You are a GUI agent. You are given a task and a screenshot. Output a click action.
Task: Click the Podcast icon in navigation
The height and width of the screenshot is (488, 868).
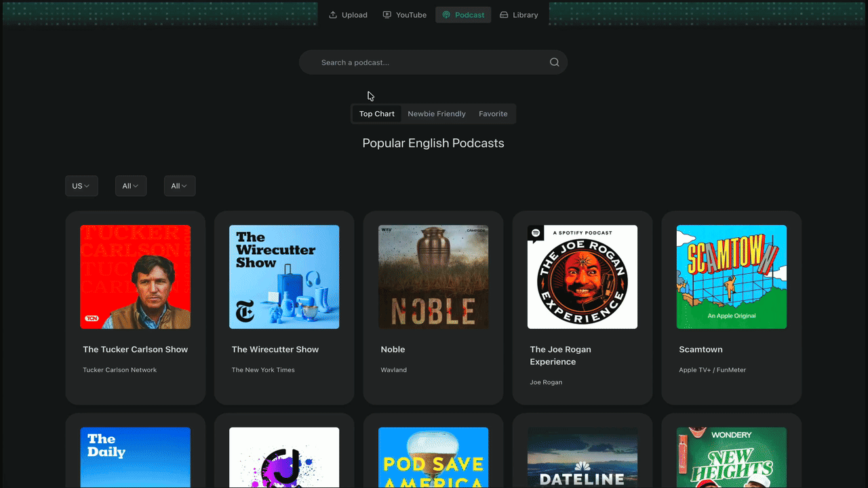click(446, 15)
